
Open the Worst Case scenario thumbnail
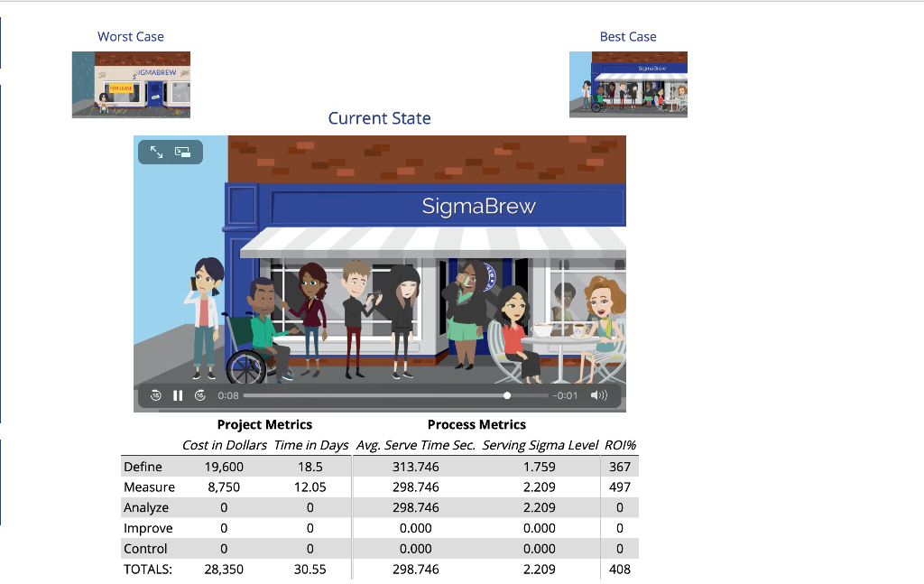[130, 87]
